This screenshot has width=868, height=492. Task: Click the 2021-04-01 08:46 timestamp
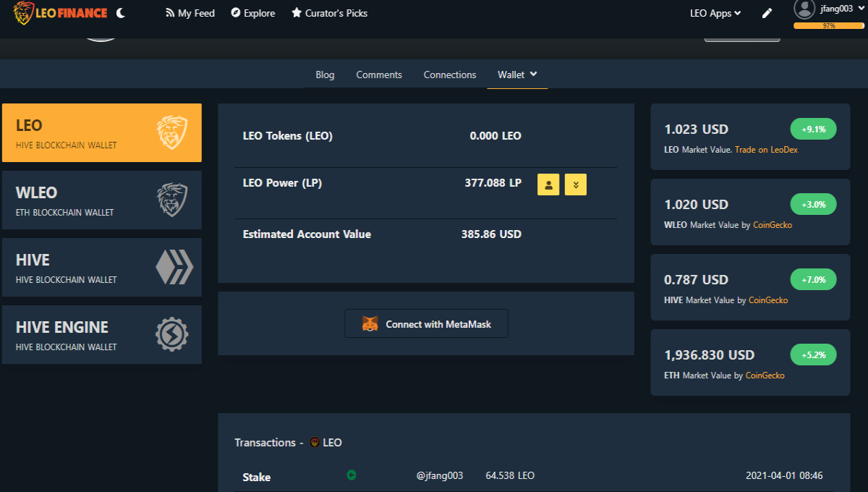tap(784, 475)
